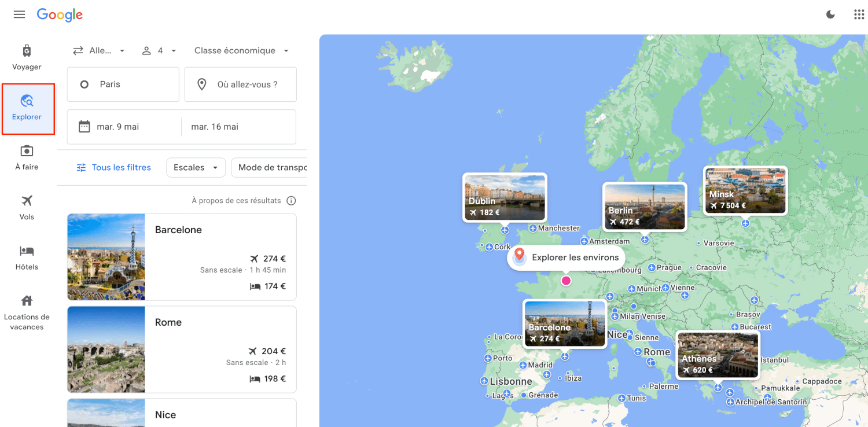Click the Cork airport marker
This screenshot has height=427, width=868.
point(490,247)
